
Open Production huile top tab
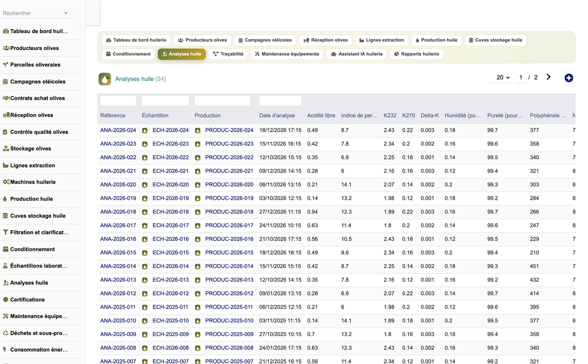click(x=437, y=40)
